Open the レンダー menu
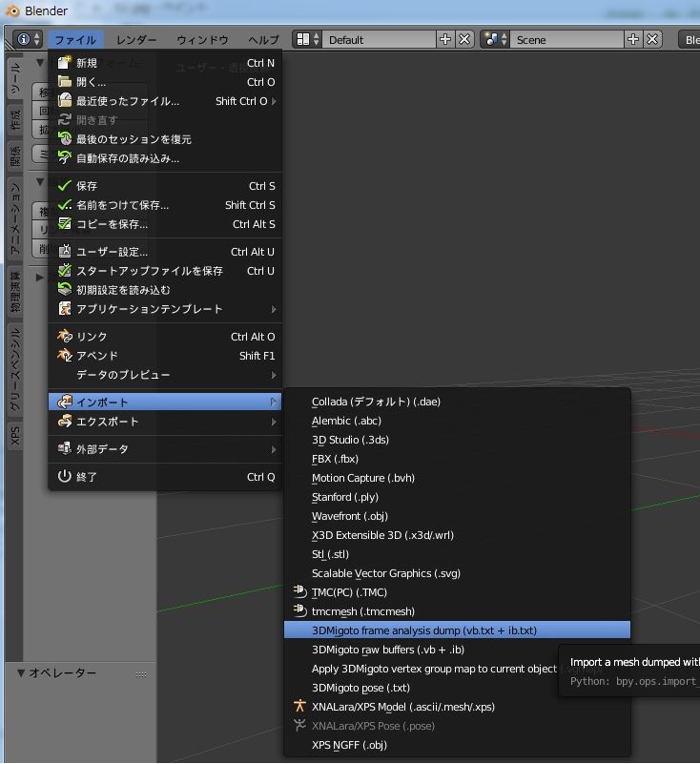700x764 pixels. click(x=136, y=40)
